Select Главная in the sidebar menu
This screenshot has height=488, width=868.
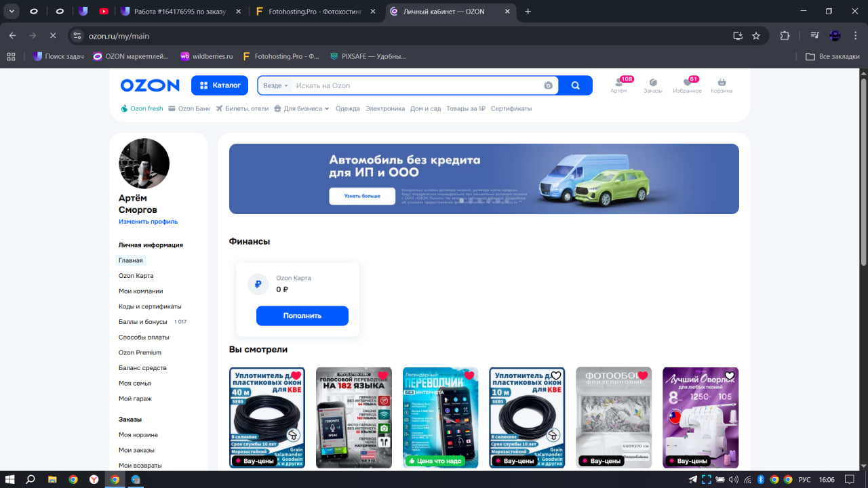[x=131, y=260]
